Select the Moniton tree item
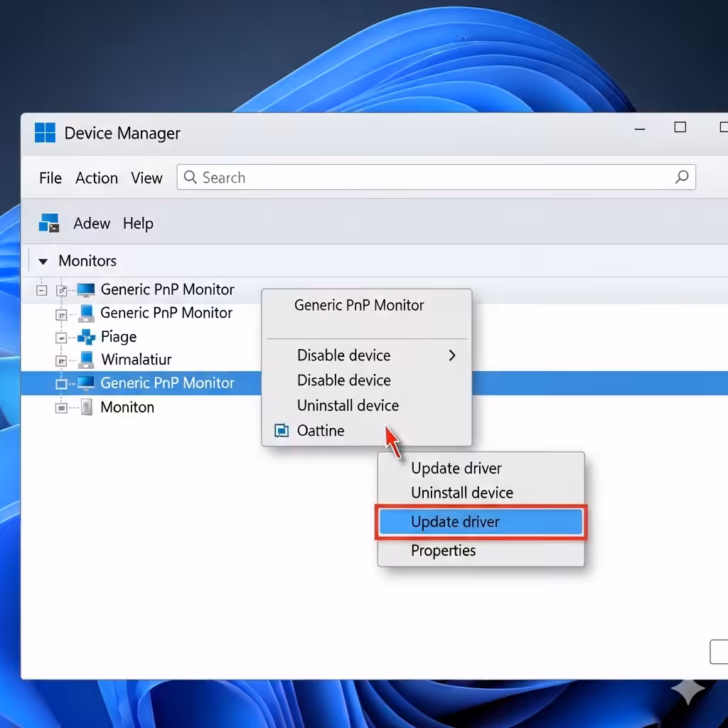 127,407
